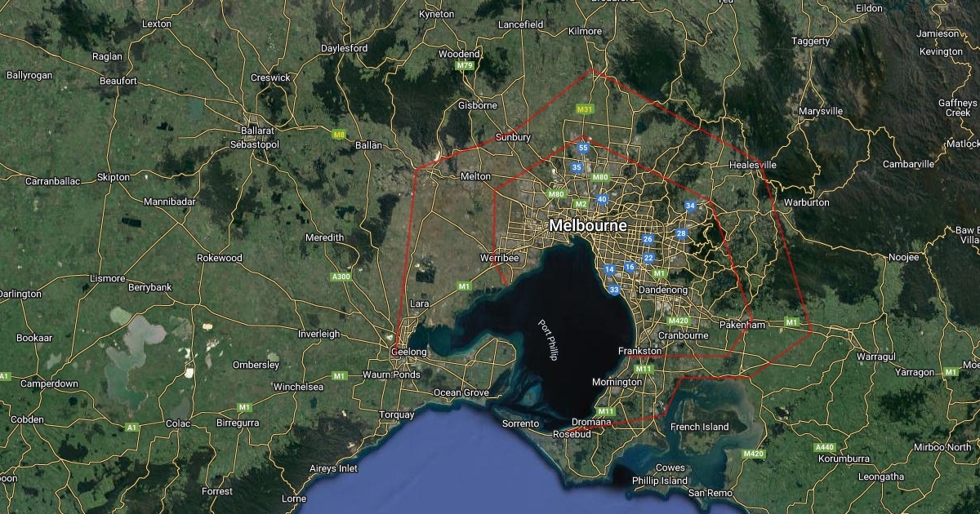Screen dimensions: 980x514
Task: Click the Kilmore label
Action: coord(585,31)
